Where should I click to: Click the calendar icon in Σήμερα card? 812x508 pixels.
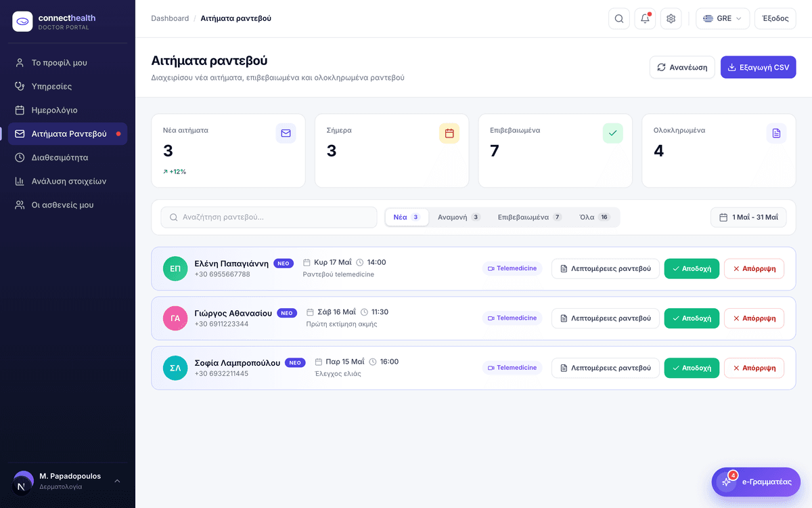(449, 133)
